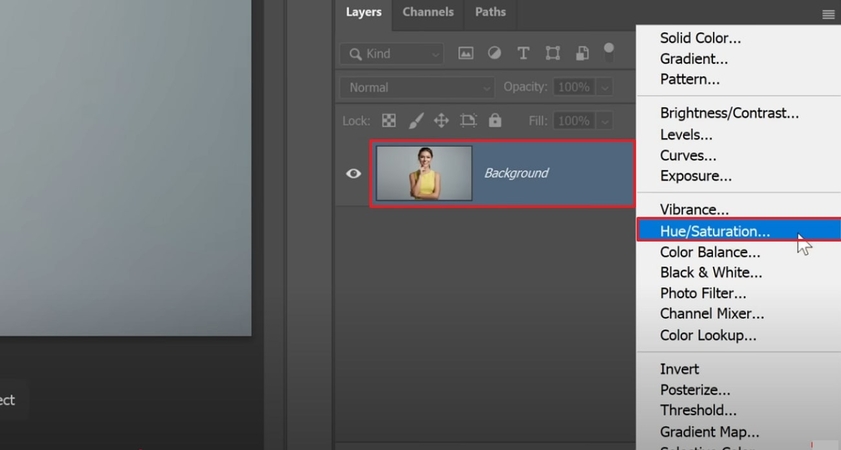Click the lock position move icon
Screen dimensions: 841x450
click(441, 121)
